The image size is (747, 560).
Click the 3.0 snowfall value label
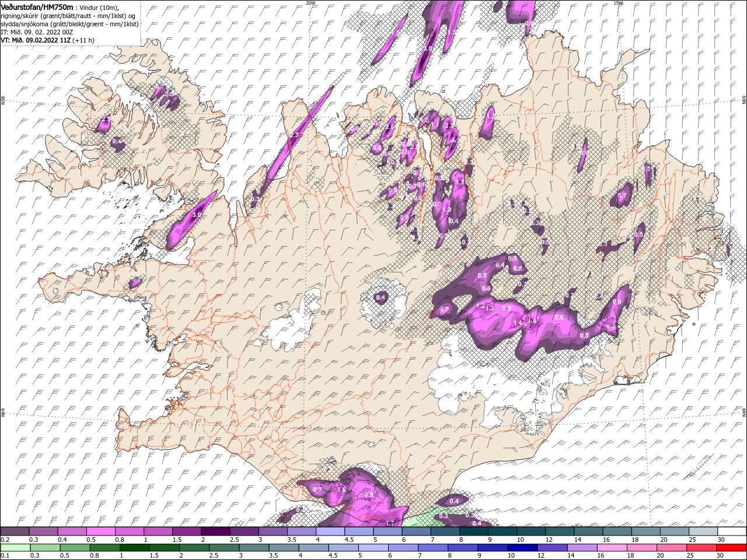pos(197,215)
